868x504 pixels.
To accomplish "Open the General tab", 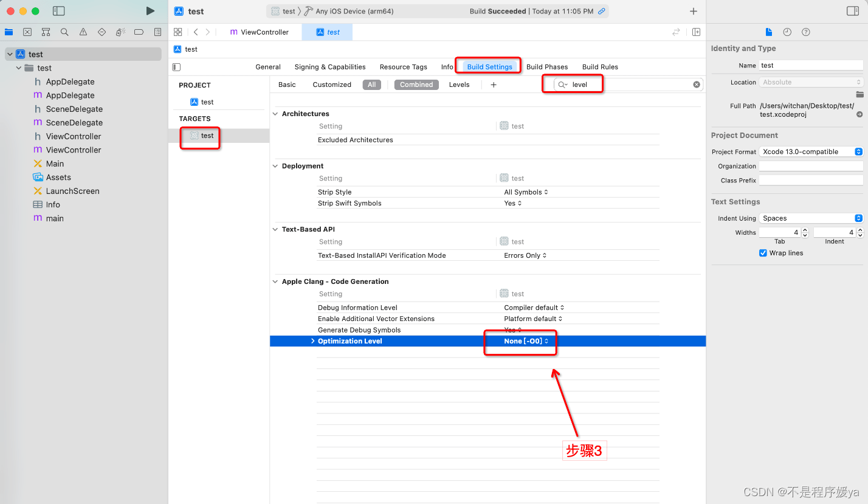I will click(268, 67).
